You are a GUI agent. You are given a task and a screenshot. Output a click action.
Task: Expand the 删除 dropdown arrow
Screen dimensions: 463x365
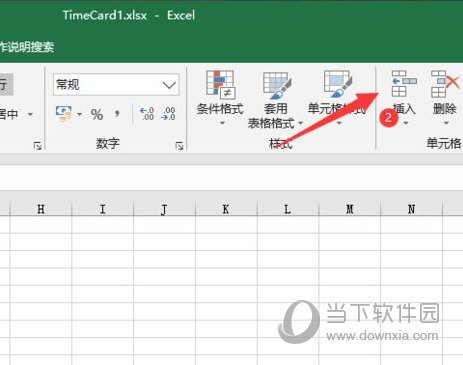coord(446,123)
